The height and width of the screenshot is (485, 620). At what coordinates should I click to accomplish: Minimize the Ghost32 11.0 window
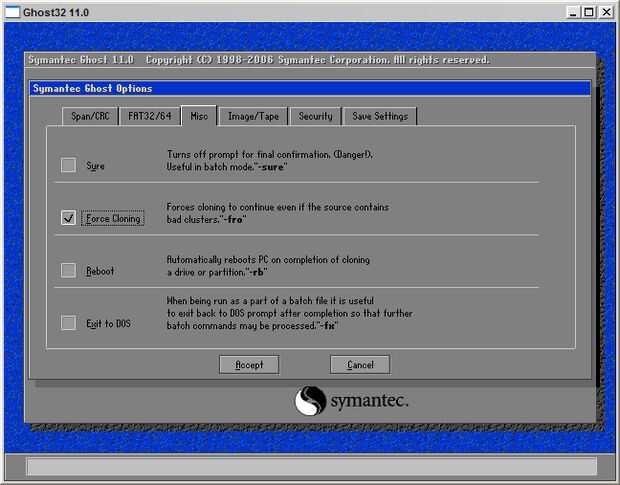coord(573,12)
